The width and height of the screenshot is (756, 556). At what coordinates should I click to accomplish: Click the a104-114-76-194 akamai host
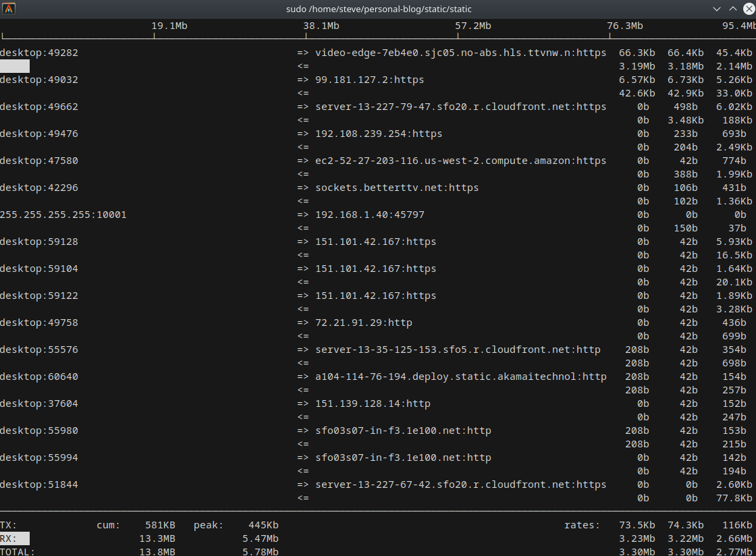tap(460, 377)
